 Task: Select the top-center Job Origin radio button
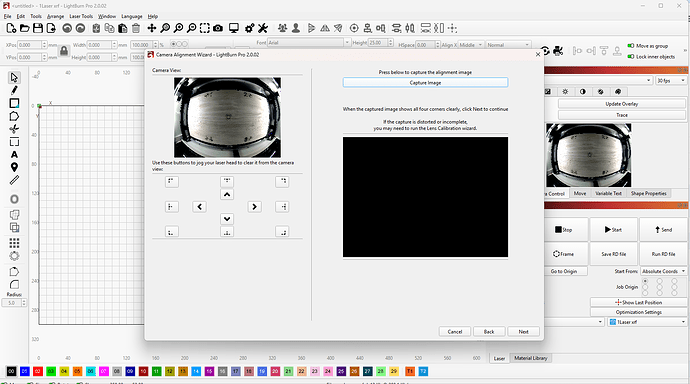point(660,281)
